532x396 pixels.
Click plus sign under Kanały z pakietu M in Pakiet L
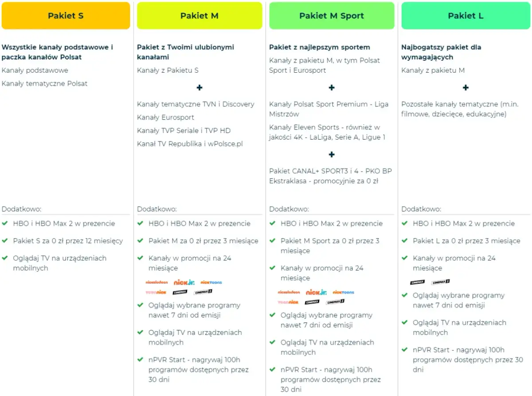[x=465, y=87]
